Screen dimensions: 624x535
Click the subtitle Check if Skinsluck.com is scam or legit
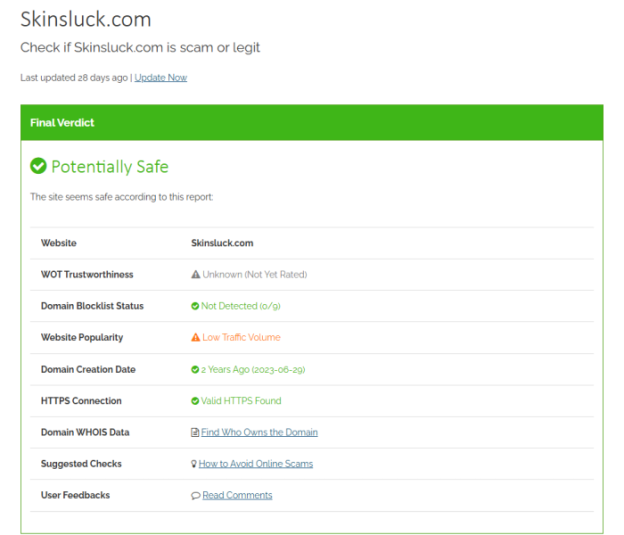click(x=140, y=48)
